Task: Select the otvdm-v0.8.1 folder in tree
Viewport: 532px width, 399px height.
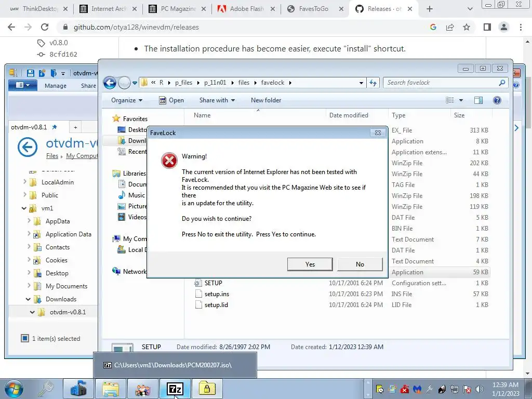Action: point(68,312)
